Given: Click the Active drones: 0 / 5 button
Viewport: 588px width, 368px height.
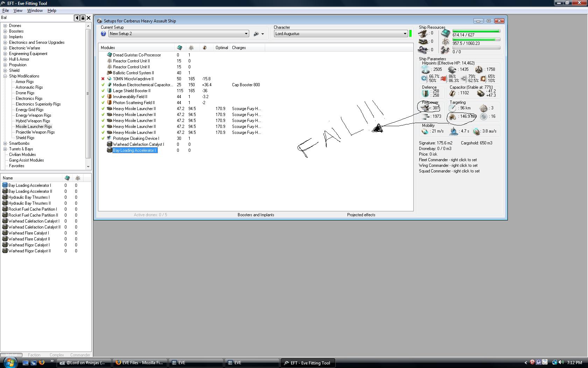Looking at the screenshot, I should point(150,215).
